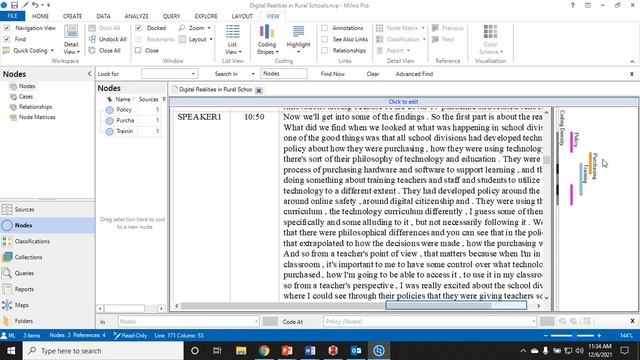
Task: Open the List View ribbon button
Action: point(233,39)
